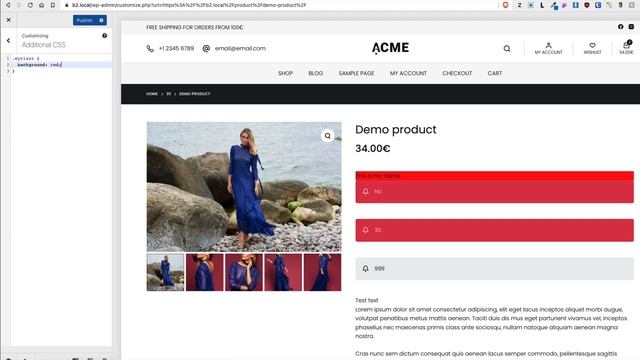
Task: Open the SAMPLE PAGE menu item
Action: (x=356, y=73)
